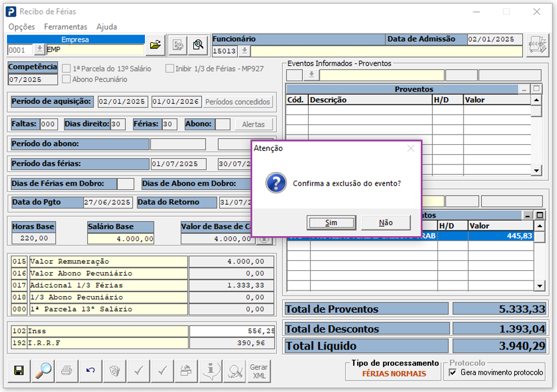
Task: Click the recycle bin delete icon
Action: [x=115, y=371]
